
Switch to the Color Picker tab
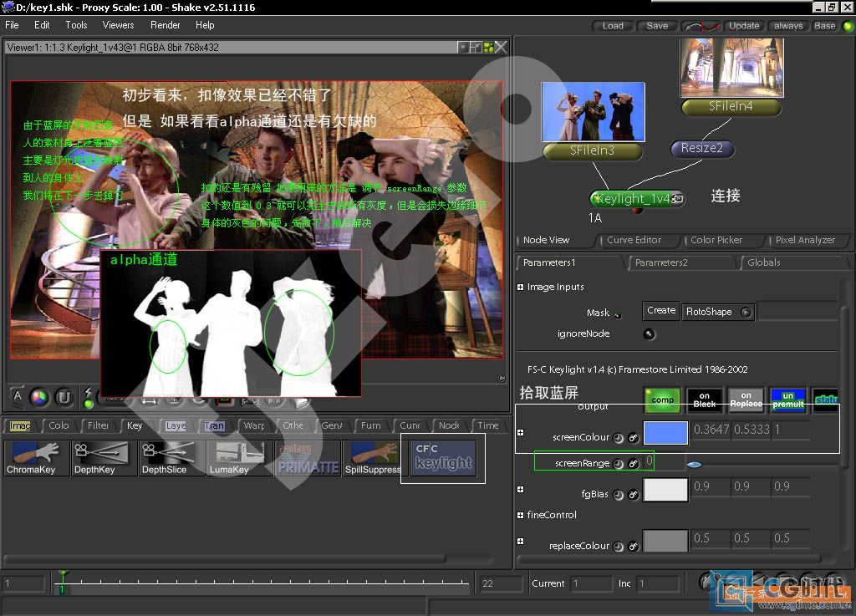716,240
